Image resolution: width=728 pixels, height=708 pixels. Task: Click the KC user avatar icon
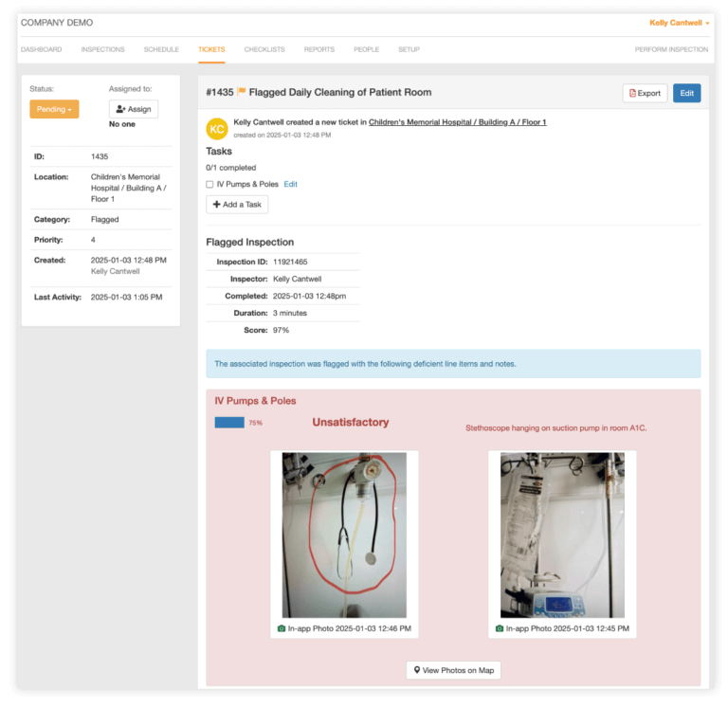point(217,129)
